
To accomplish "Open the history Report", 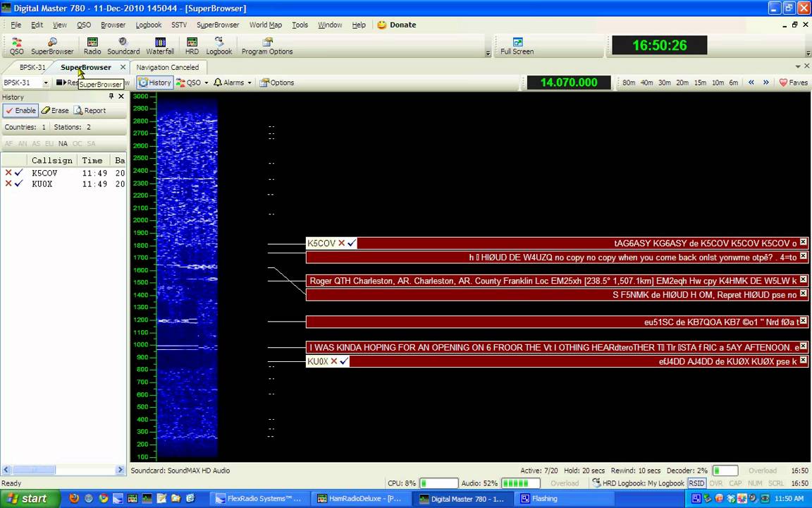I will click(90, 110).
